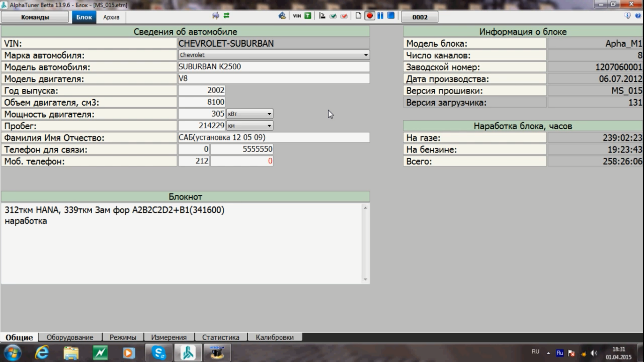Open the blue help question icon
The height and width of the screenshot is (362, 644).
pyautogui.click(x=638, y=16)
